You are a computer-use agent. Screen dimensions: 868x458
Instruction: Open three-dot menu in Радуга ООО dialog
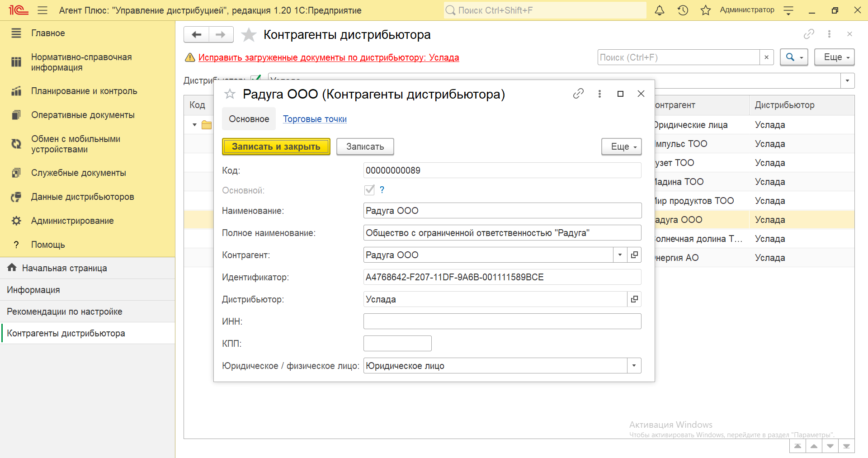coord(599,94)
